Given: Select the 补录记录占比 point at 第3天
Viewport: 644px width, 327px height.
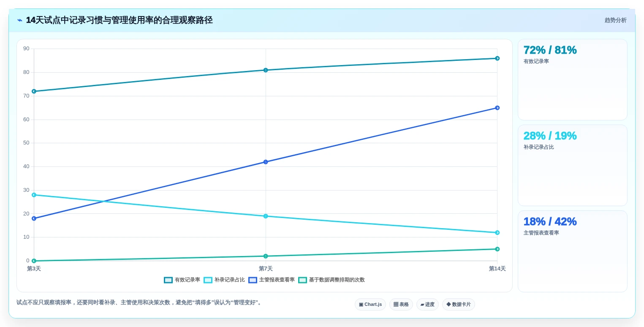Looking at the screenshot, I should point(34,195).
